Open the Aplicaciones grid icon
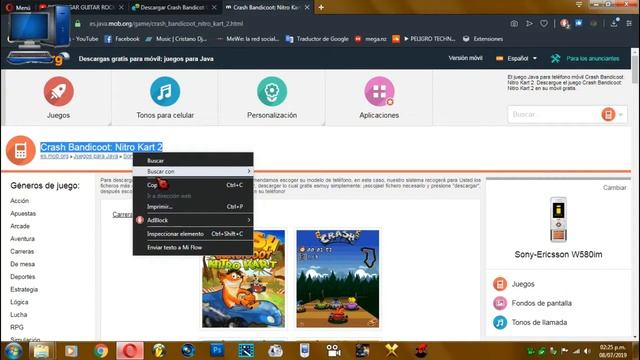The image size is (640, 360). (379, 91)
